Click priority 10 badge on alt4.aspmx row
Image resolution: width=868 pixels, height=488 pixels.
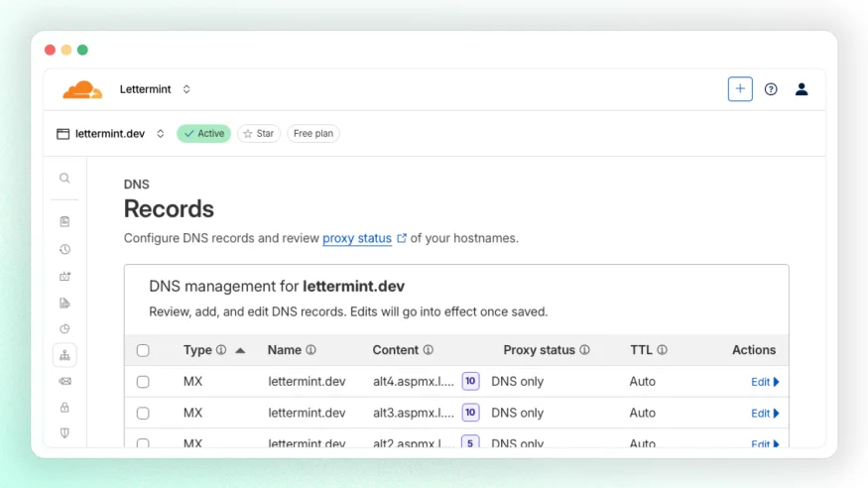click(x=470, y=381)
